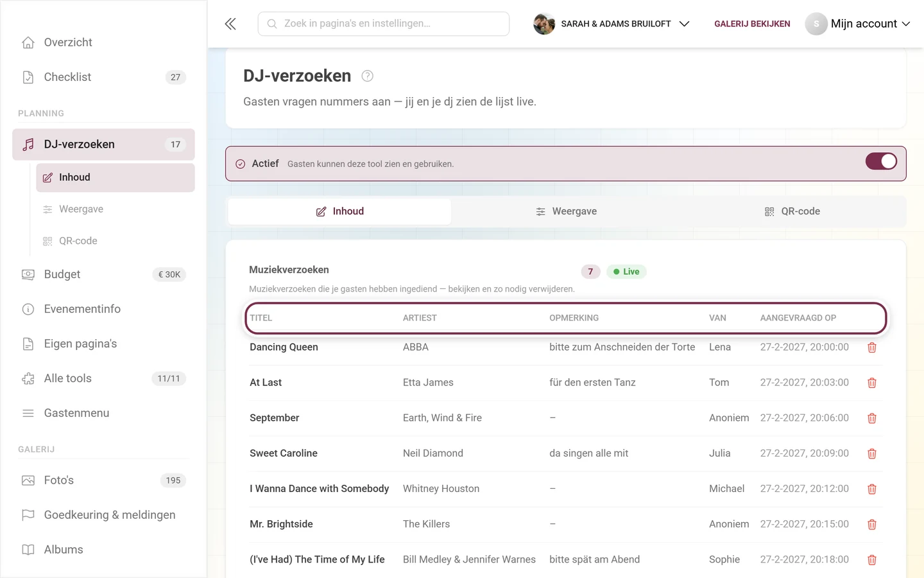Viewport: 924px width, 578px height.
Task: Open the QR-code tab
Action: click(x=792, y=211)
